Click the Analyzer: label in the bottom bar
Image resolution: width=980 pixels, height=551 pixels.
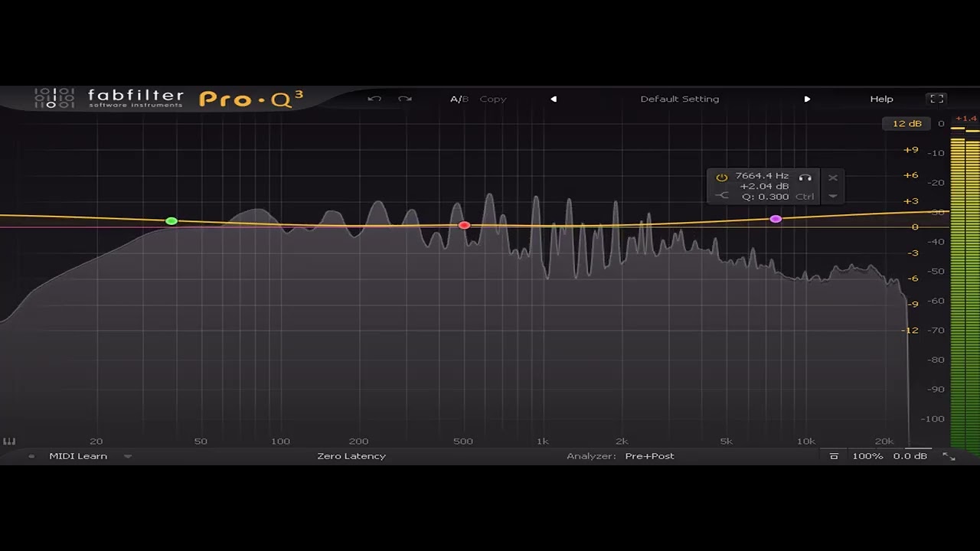click(x=591, y=456)
